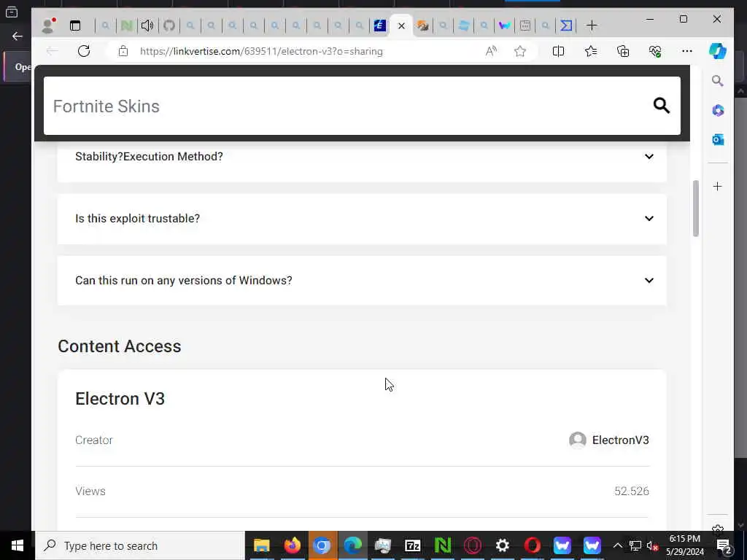Turn on Read Aloud
Image resolution: width=747 pixels, height=560 pixels.
pos(491,51)
